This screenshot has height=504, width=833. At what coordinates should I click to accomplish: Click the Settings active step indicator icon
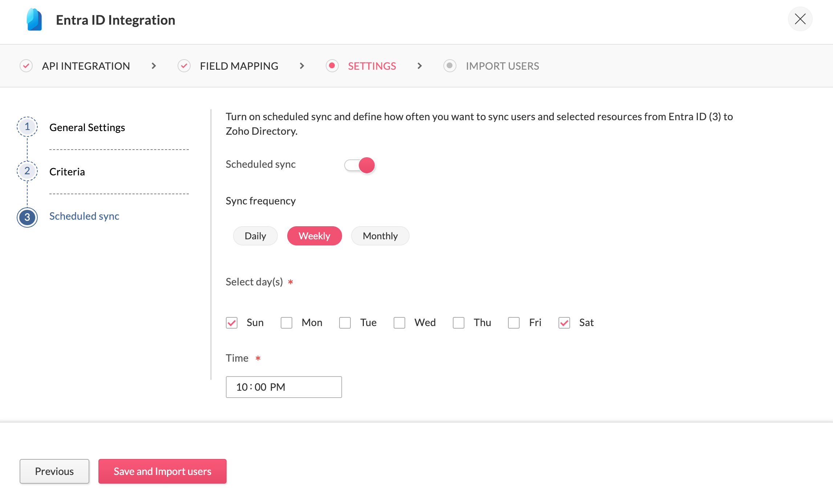332,66
